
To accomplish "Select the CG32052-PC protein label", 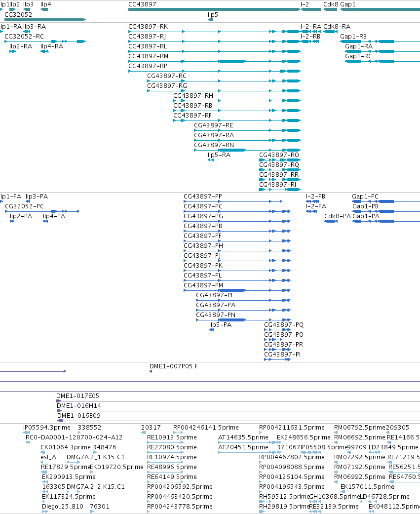I will pyautogui.click(x=24, y=206).
